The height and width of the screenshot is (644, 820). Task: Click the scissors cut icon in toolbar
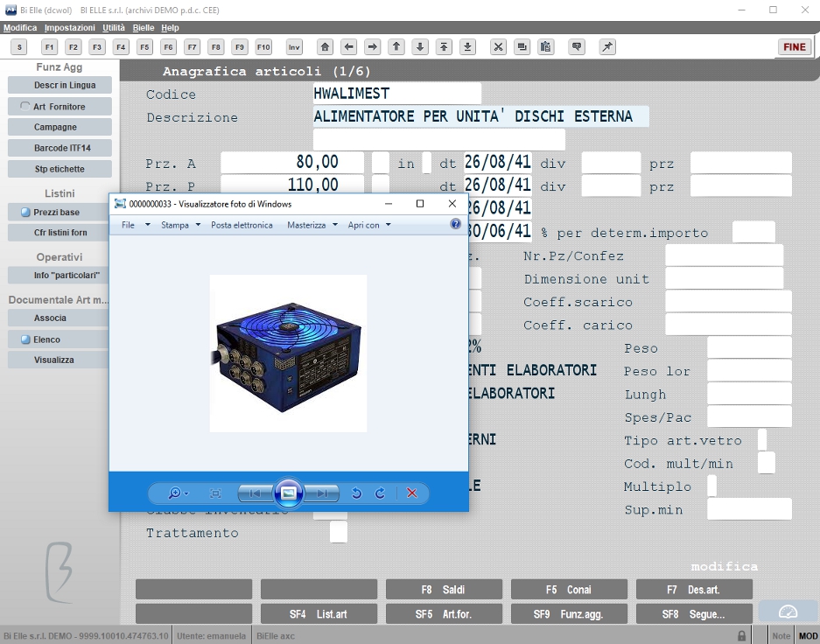(x=498, y=47)
